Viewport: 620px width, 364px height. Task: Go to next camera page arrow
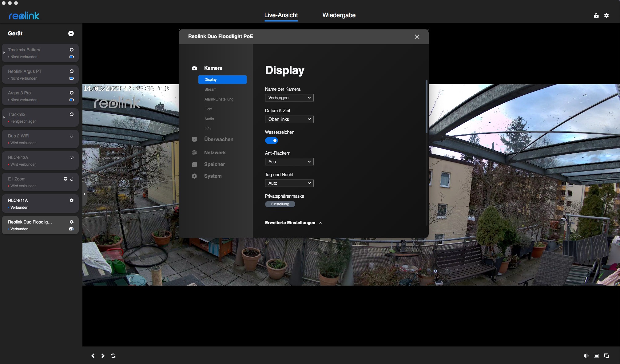[x=103, y=356]
